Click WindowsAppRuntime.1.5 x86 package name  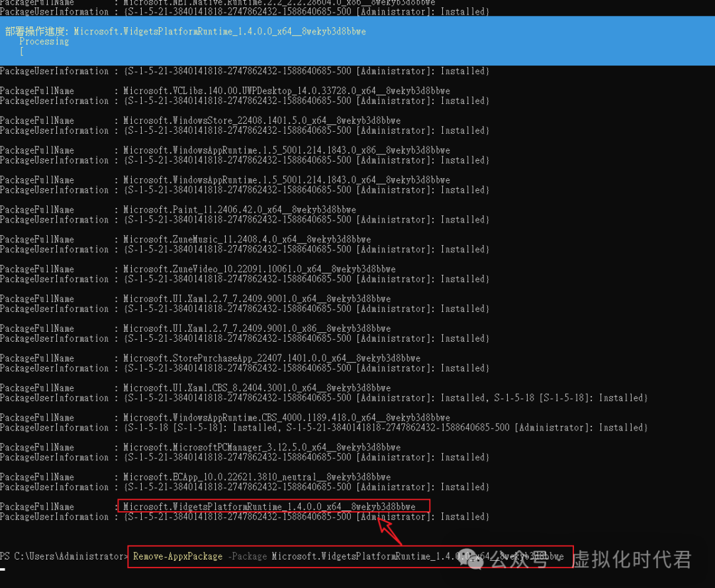[287, 150]
